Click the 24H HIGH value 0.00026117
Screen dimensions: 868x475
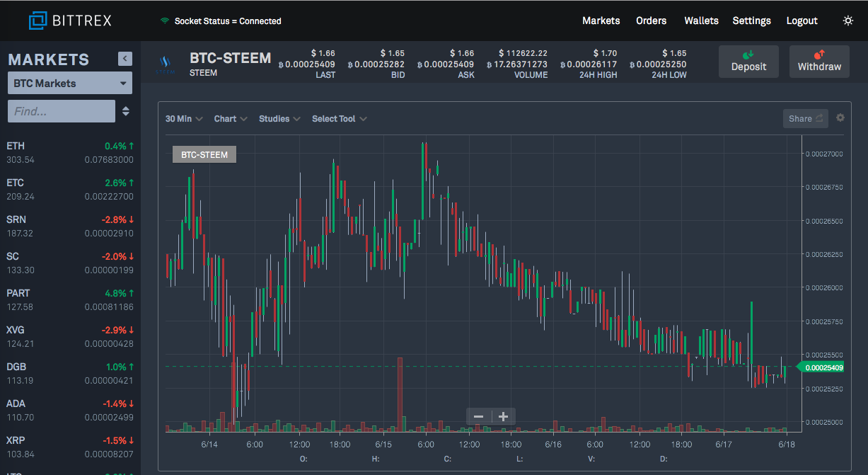click(x=589, y=64)
